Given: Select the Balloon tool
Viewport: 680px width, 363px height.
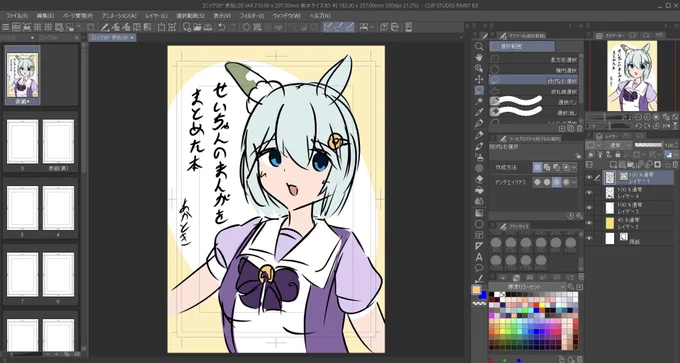Looking at the screenshot, I should click(x=479, y=268).
